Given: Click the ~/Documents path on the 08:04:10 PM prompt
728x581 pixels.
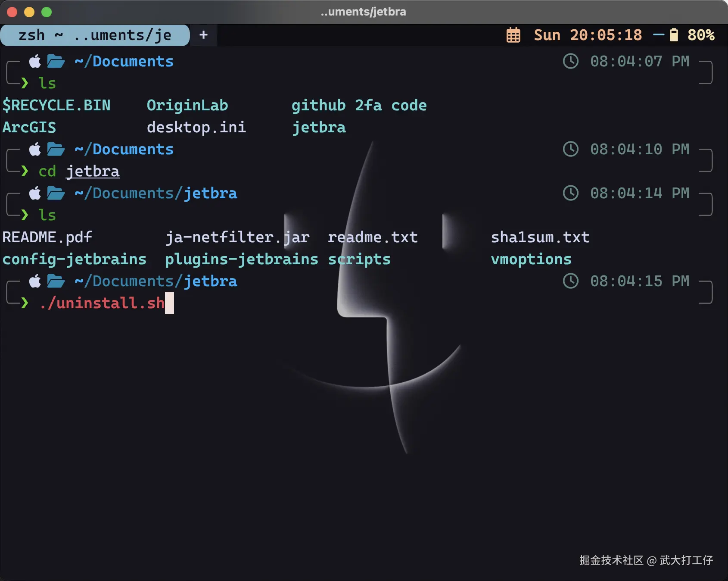Looking at the screenshot, I should (124, 149).
